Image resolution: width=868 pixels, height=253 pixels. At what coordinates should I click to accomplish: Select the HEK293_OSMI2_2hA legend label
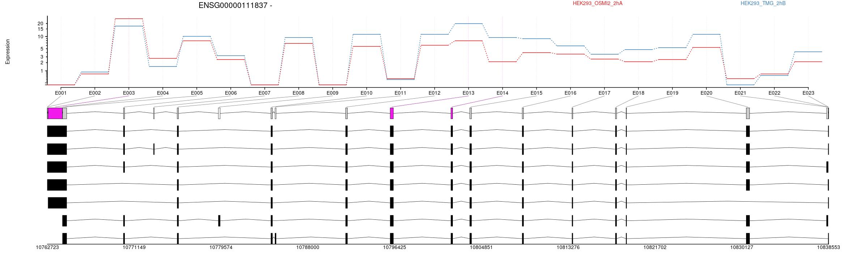[x=598, y=3]
